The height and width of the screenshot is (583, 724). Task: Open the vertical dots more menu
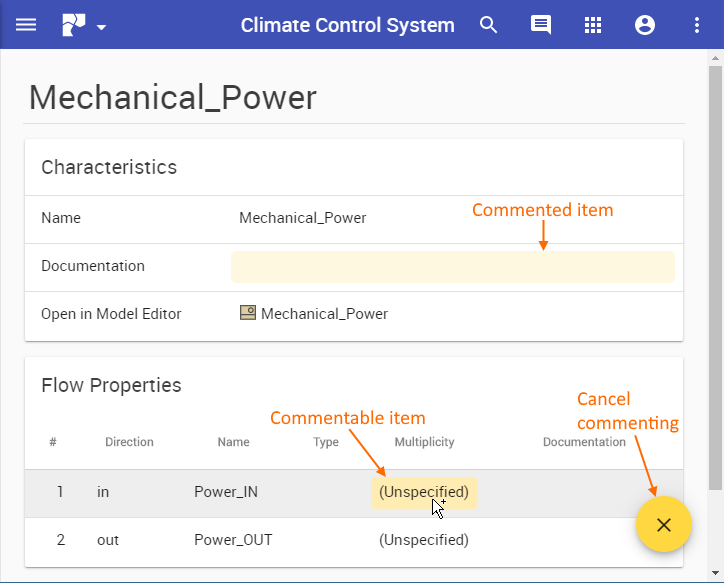pyautogui.click(x=697, y=25)
